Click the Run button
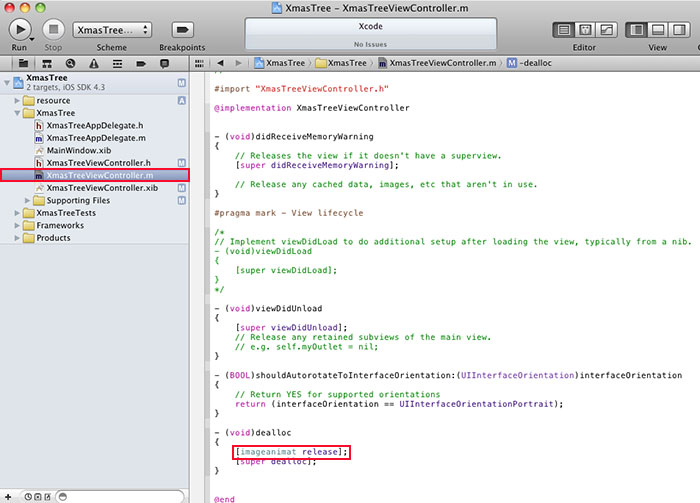 click(x=20, y=30)
